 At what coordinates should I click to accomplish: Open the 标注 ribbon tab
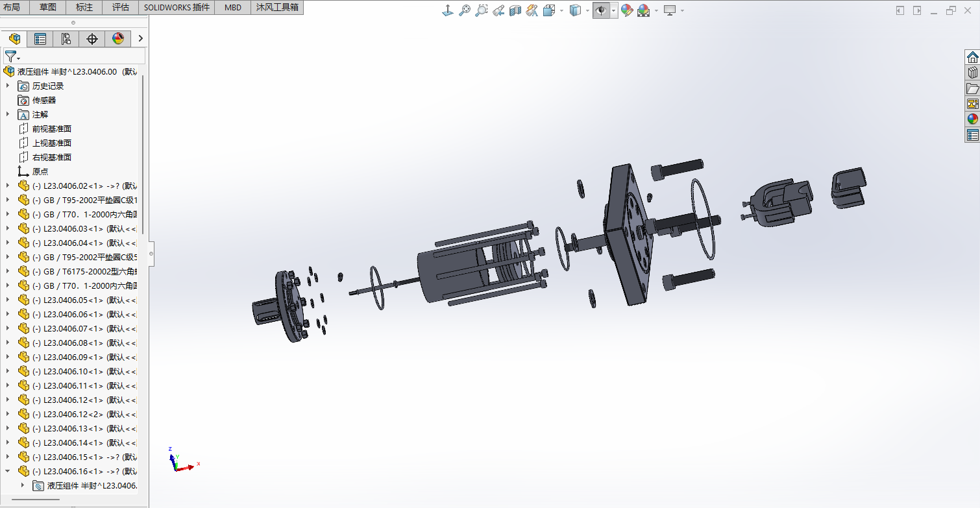click(x=84, y=8)
